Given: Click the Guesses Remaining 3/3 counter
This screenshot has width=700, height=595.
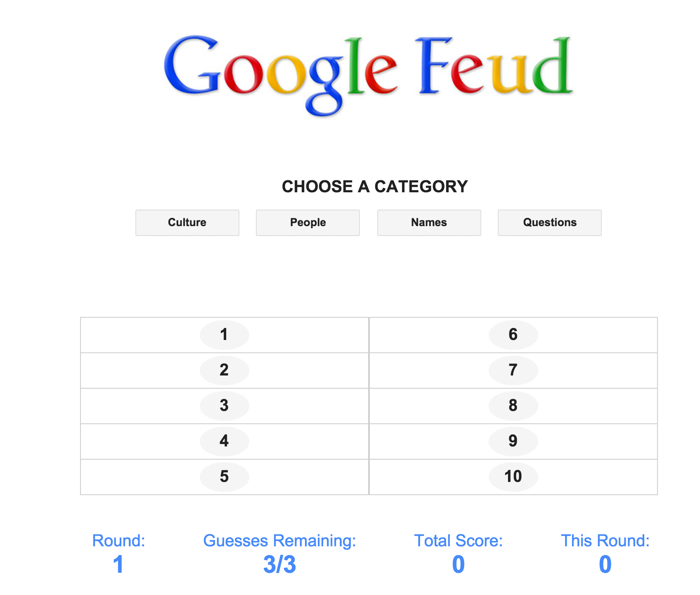Looking at the screenshot, I should coord(279,564).
